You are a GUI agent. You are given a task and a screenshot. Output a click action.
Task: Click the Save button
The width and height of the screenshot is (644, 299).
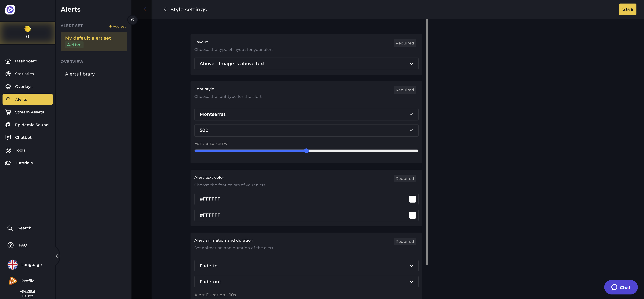tap(627, 9)
